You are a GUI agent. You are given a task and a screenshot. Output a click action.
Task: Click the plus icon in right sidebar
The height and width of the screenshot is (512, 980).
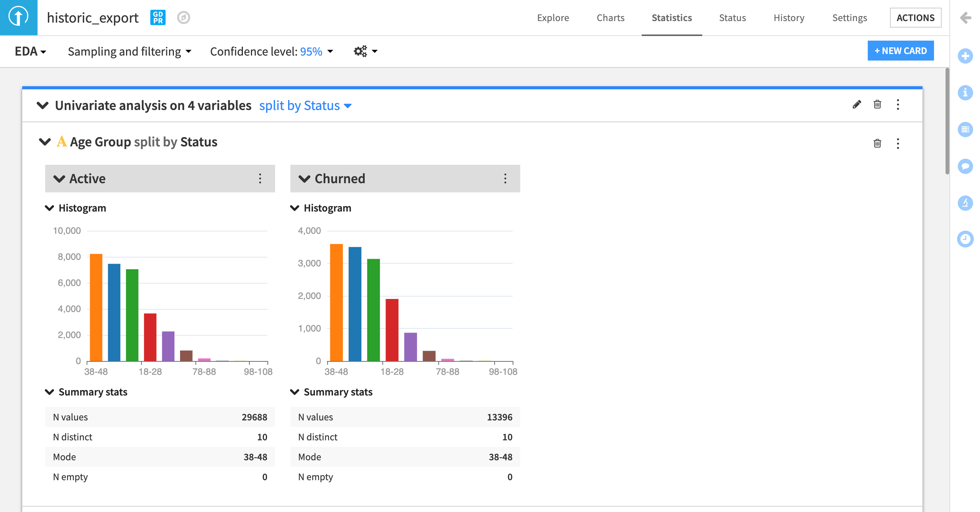point(965,56)
